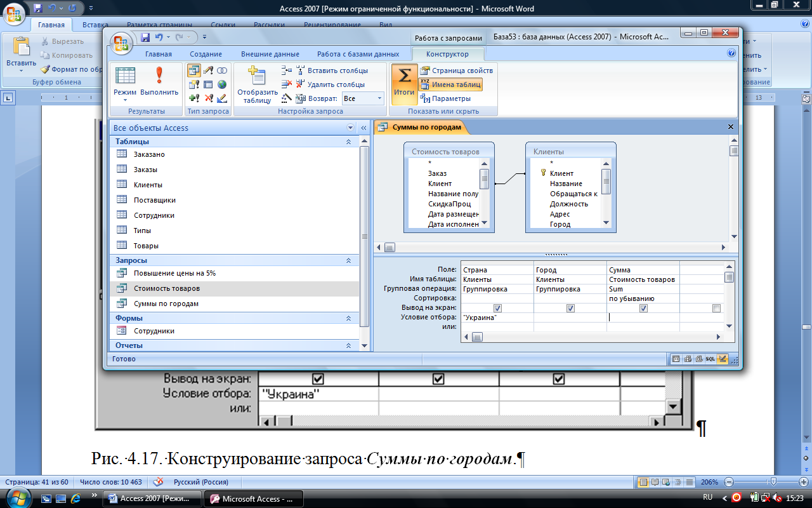This screenshot has height=508, width=812.
Task: Open Все объекты Access navigation dropdown
Action: (x=351, y=128)
